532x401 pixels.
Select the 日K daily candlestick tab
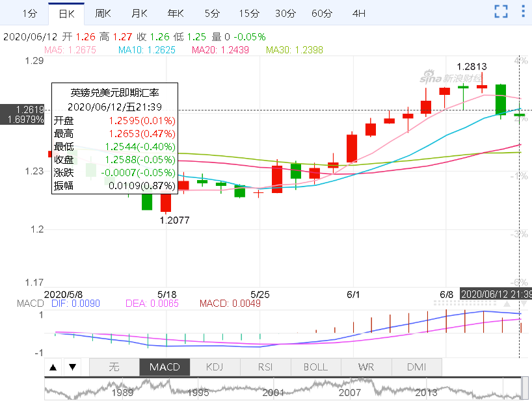[66, 14]
